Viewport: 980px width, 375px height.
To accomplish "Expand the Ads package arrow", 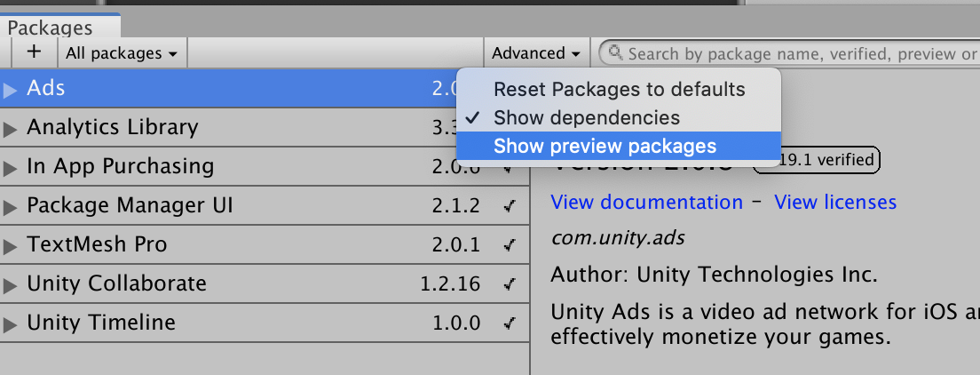I will [x=11, y=89].
